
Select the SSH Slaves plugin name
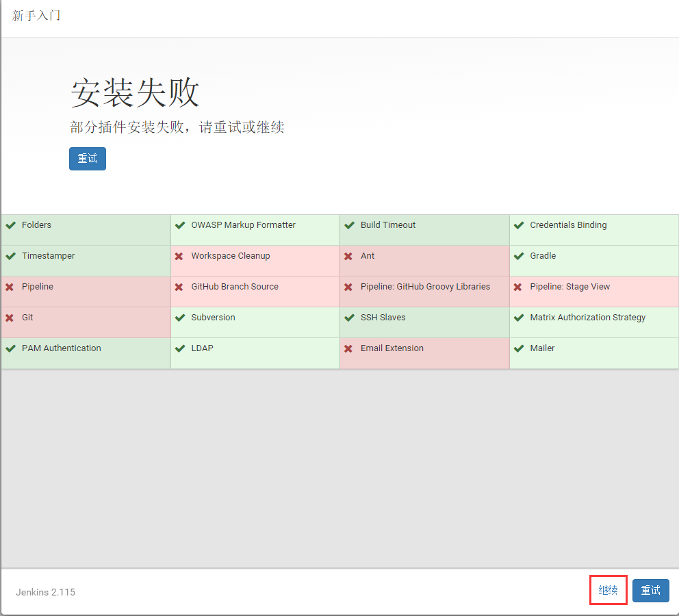point(383,317)
